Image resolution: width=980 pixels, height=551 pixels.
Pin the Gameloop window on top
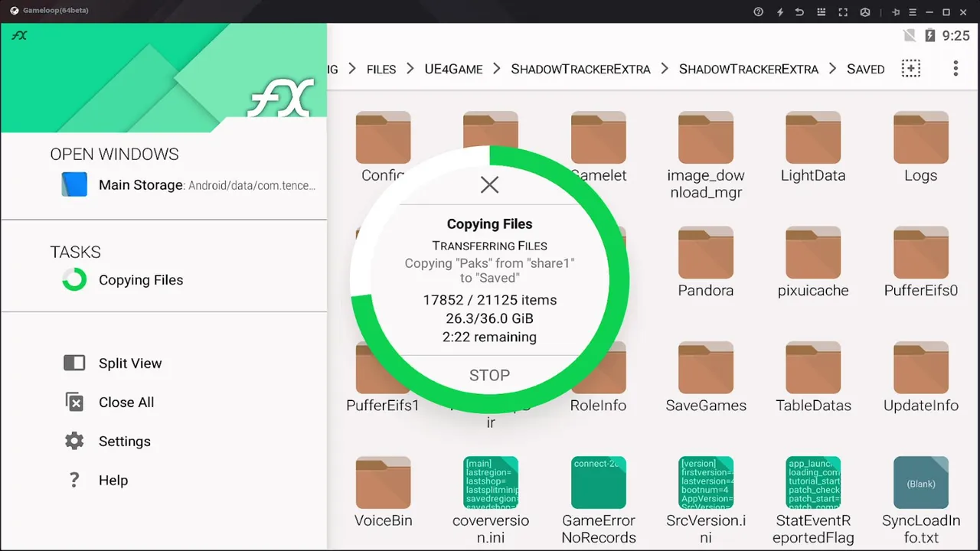896,11
